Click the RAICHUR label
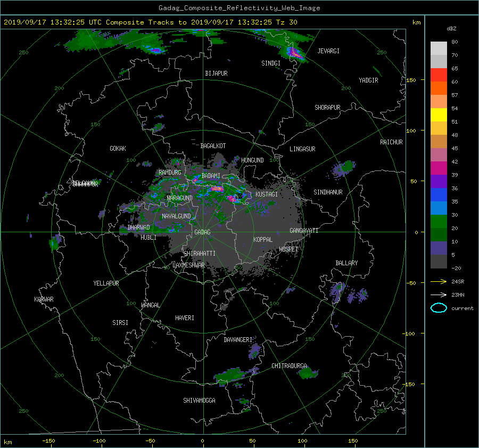 pyautogui.click(x=391, y=142)
